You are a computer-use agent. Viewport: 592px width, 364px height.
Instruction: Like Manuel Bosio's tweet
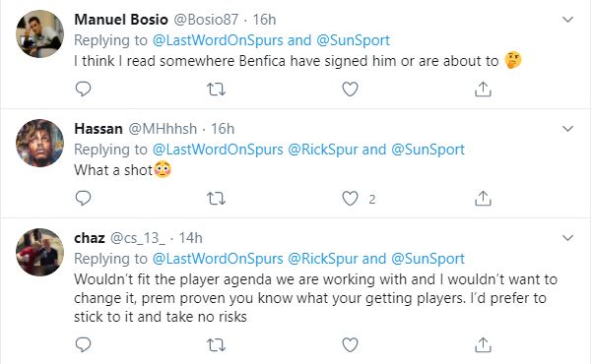pos(350,89)
